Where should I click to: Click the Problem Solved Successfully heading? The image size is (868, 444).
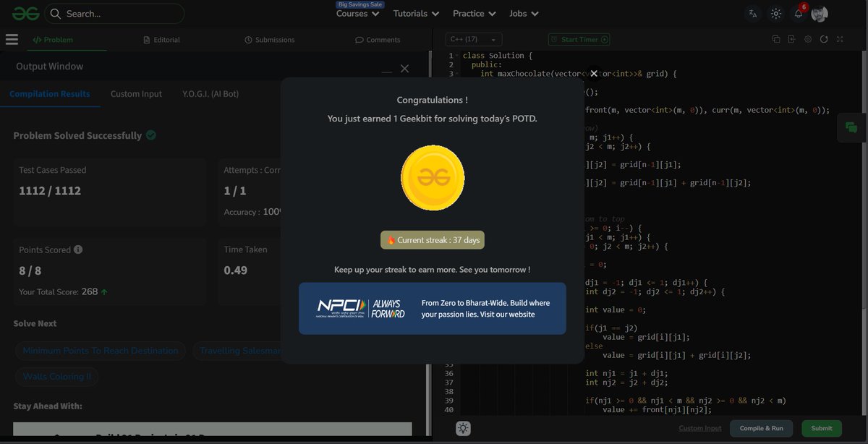pyautogui.click(x=77, y=135)
